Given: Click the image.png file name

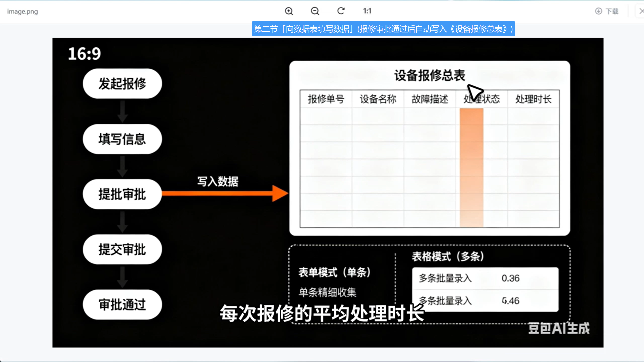Looking at the screenshot, I should click(22, 12).
